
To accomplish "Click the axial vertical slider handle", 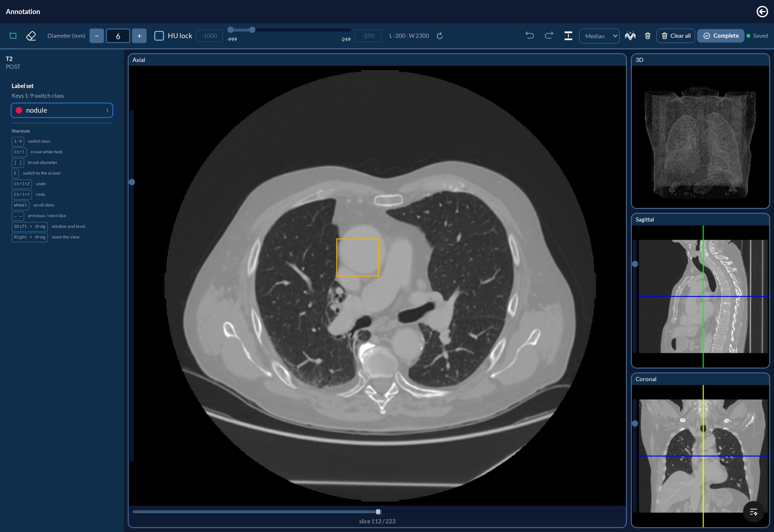I will tap(132, 182).
